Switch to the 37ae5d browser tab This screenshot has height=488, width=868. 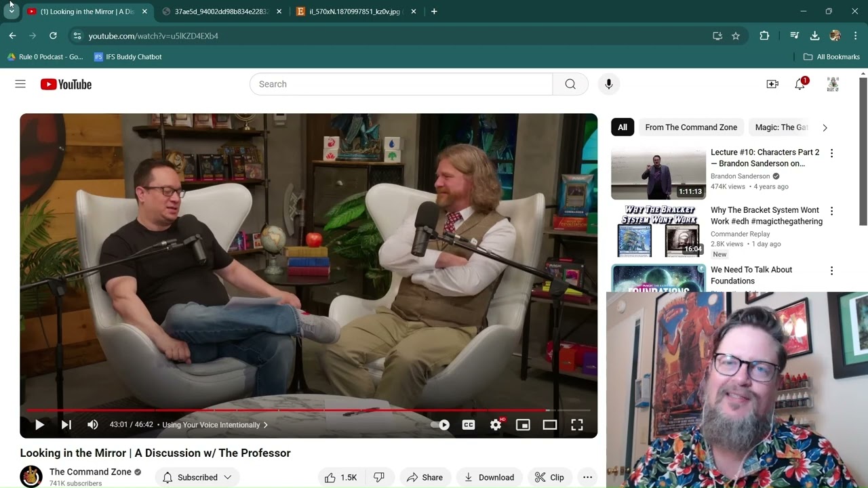click(222, 12)
